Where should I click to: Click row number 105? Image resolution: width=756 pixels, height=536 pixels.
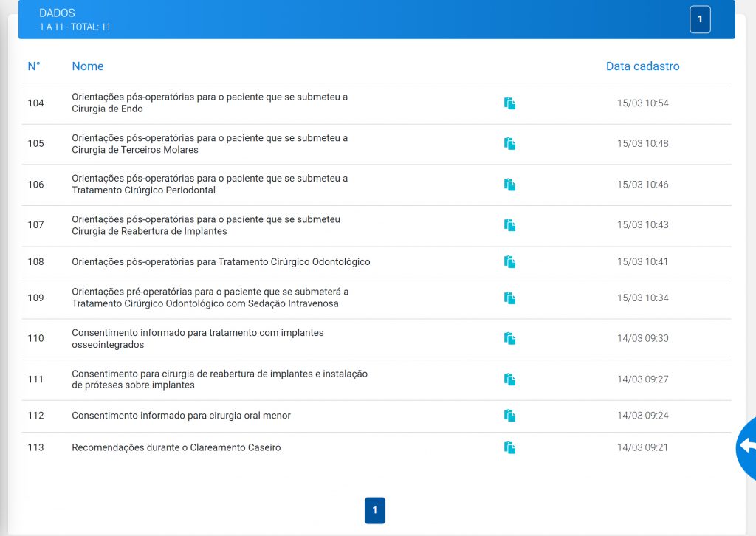click(35, 144)
